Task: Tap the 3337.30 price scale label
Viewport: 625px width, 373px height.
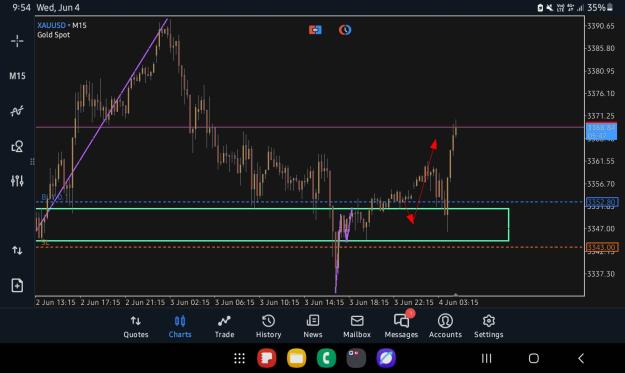Action: click(601, 274)
